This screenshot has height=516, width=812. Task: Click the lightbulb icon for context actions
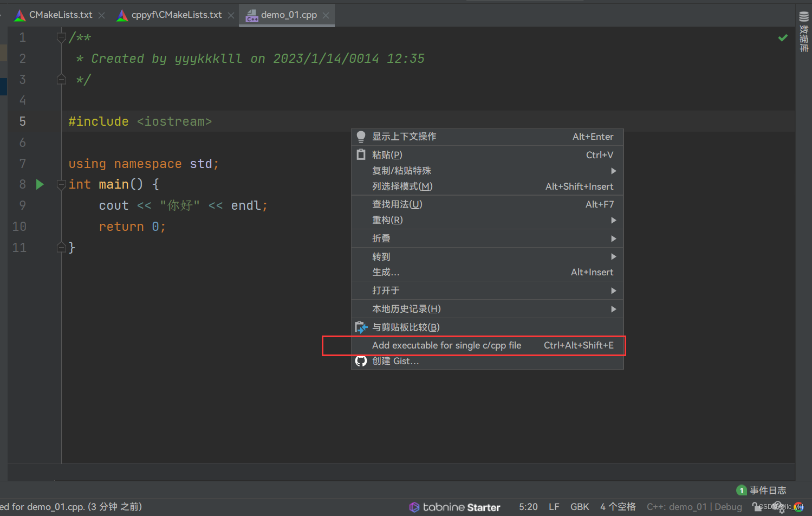click(361, 137)
